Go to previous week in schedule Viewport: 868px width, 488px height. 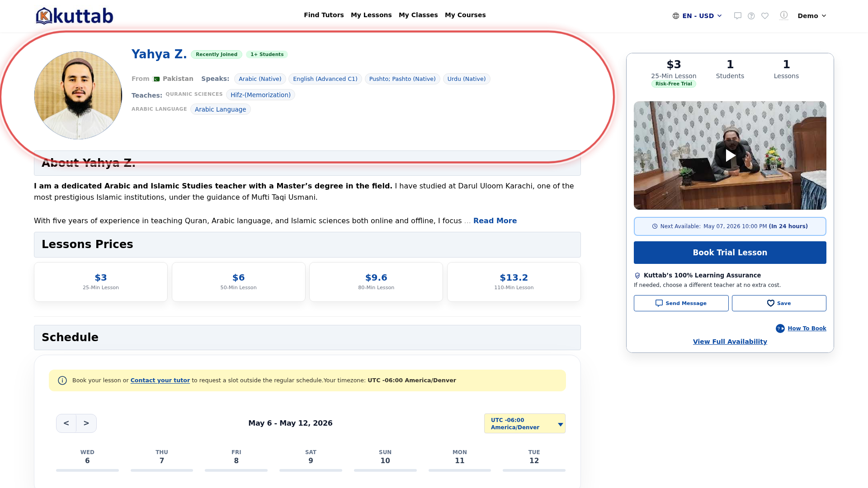point(66,423)
